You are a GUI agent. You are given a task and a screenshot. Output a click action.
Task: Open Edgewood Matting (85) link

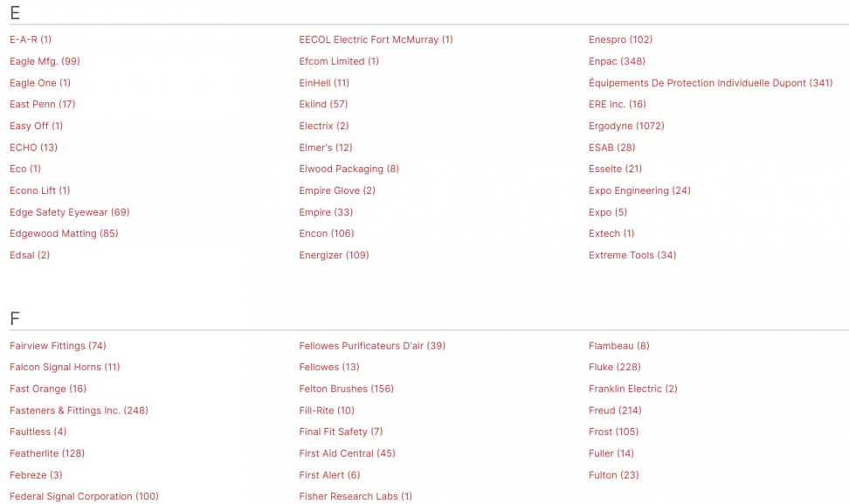click(64, 233)
